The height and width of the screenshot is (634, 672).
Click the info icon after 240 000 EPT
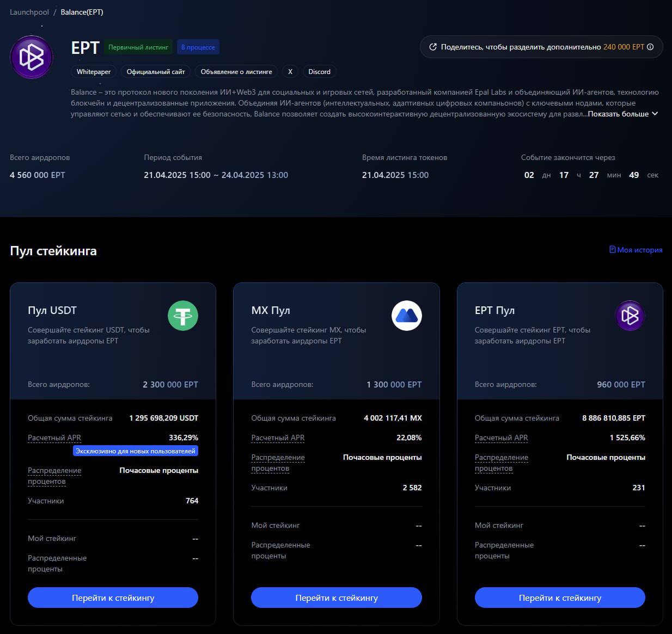tap(650, 47)
